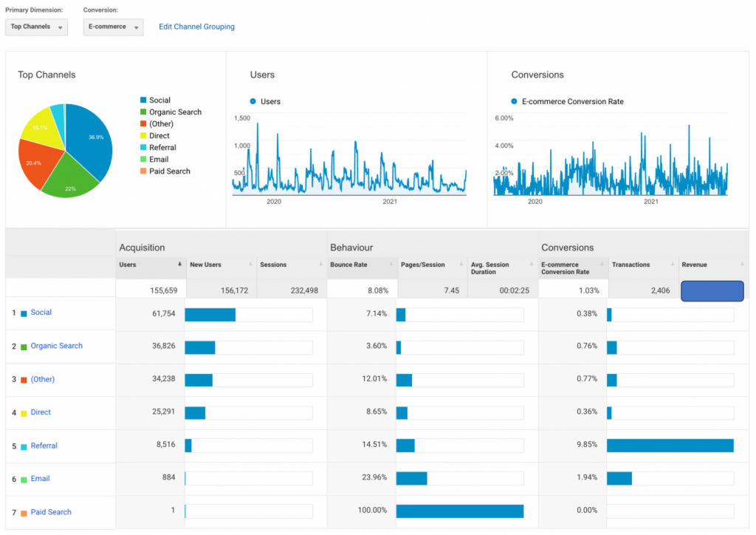756x535 pixels.
Task: Open the Direct channel link
Action: point(41,412)
